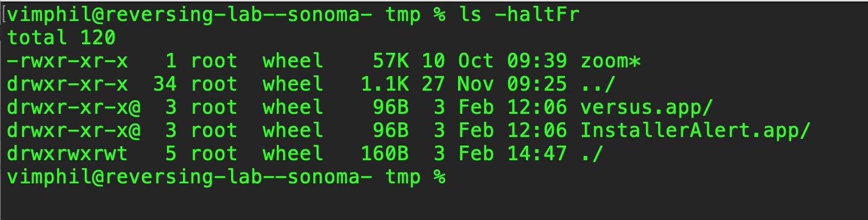Click the 'wheel' group in the InstallerAlert.app row
This screenshot has width=868, height=220.
(293, 130)
